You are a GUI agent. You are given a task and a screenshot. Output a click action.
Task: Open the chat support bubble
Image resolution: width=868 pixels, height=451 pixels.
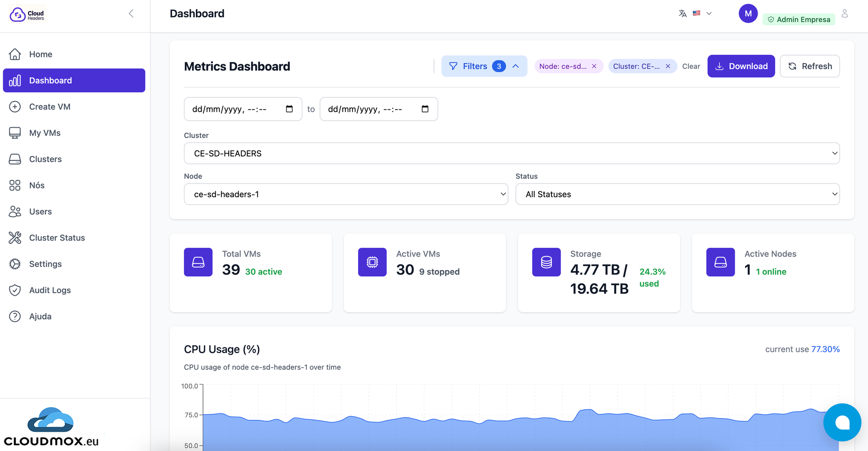[842, 423]
